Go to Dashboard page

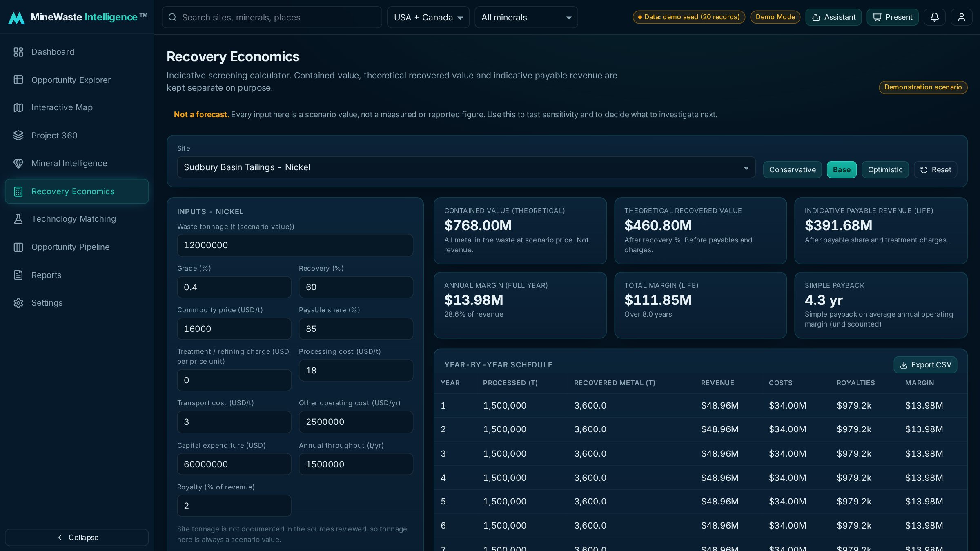pos(77,52)
